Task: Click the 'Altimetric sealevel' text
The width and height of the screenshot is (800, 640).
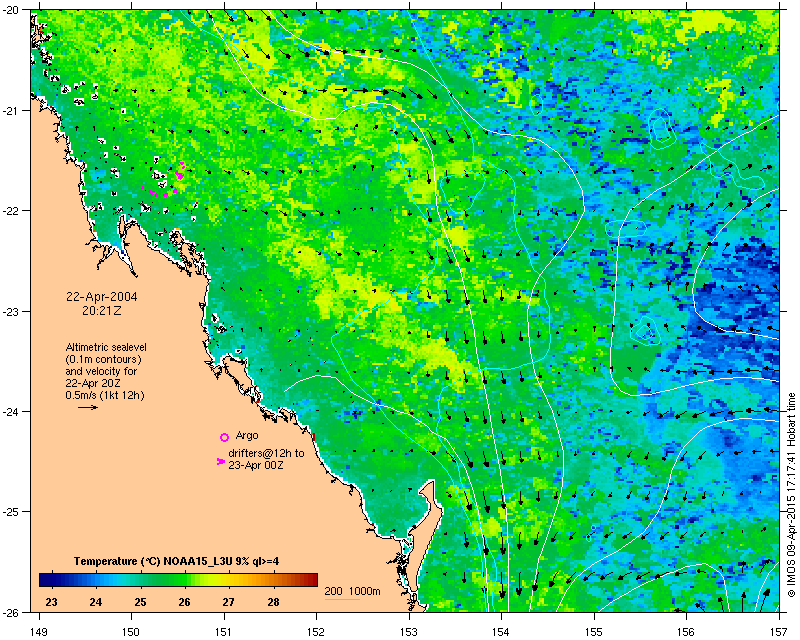Action: pos(106,347)
